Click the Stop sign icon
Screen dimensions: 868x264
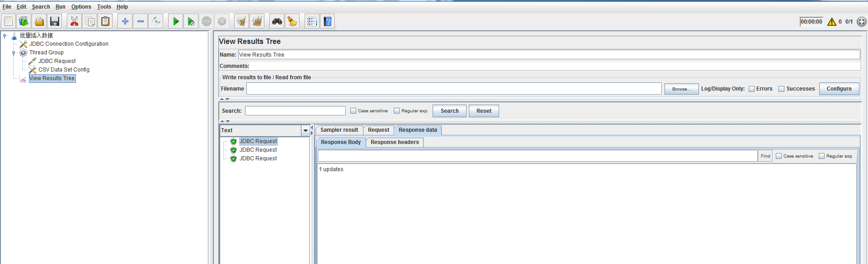[x=207, y=21]
